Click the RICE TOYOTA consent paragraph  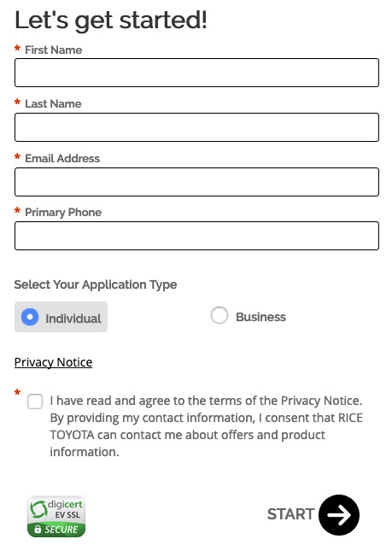coord(206,426)
